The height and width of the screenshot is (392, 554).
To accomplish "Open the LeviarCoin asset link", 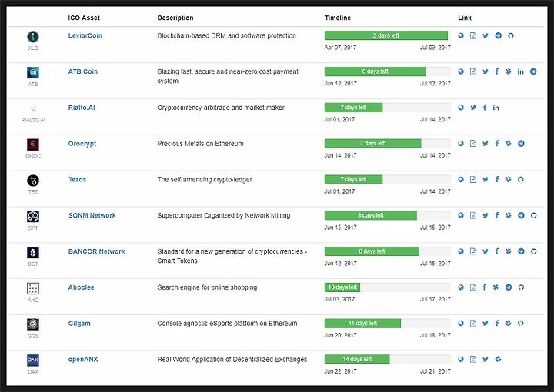I will [x=85, y=35].
